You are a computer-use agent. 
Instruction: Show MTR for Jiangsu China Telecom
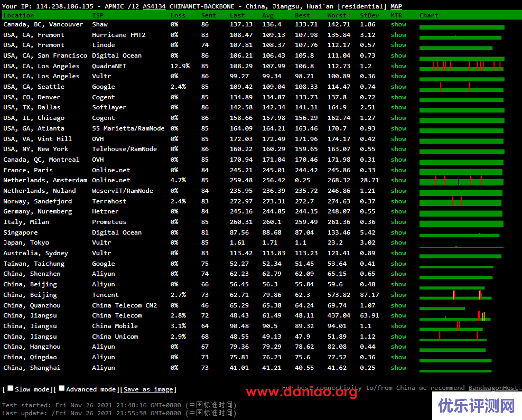398,315
